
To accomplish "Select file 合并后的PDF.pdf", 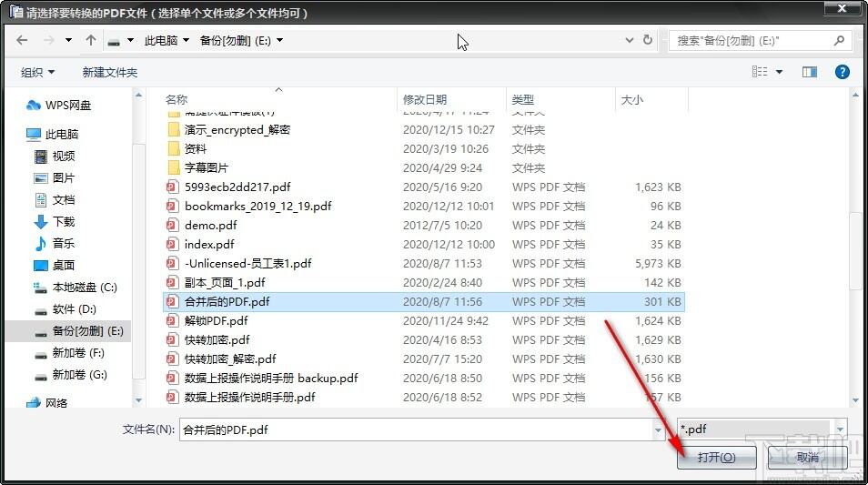I will coord(424,302).
